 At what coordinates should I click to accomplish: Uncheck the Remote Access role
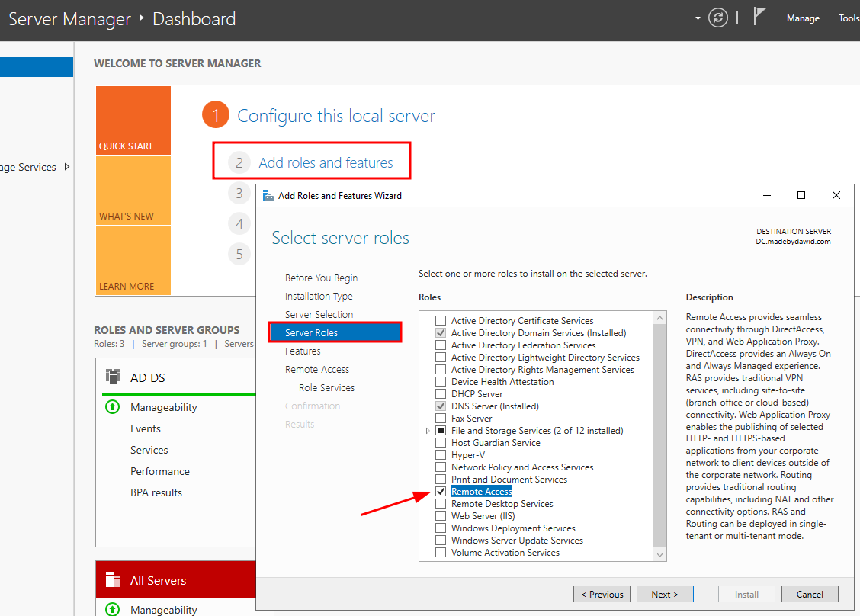pyautogui.click(x=441, y=492)
